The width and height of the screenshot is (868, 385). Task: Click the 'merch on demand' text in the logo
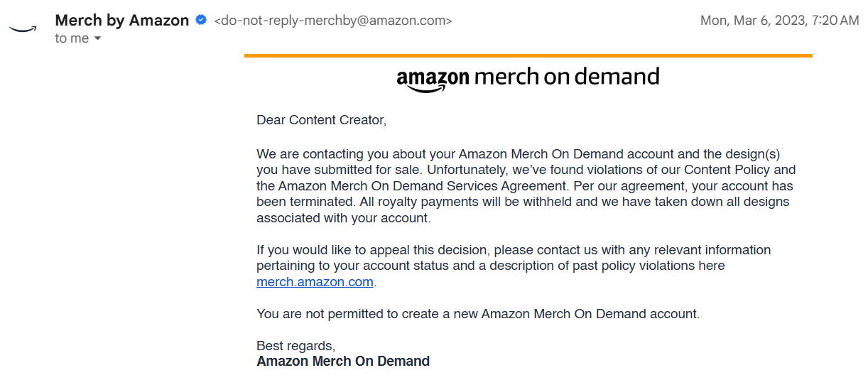click(566, 76)
